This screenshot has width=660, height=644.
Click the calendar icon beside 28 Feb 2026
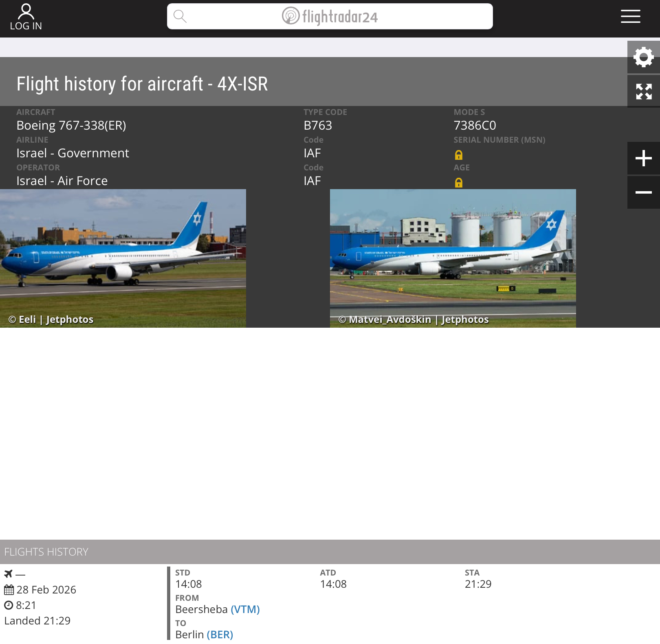tap(9, 590)
